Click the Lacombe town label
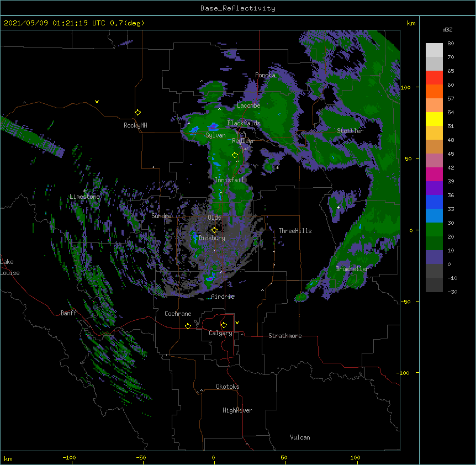The width and height of the screenshot is (476, 465). tap(248, 105)
